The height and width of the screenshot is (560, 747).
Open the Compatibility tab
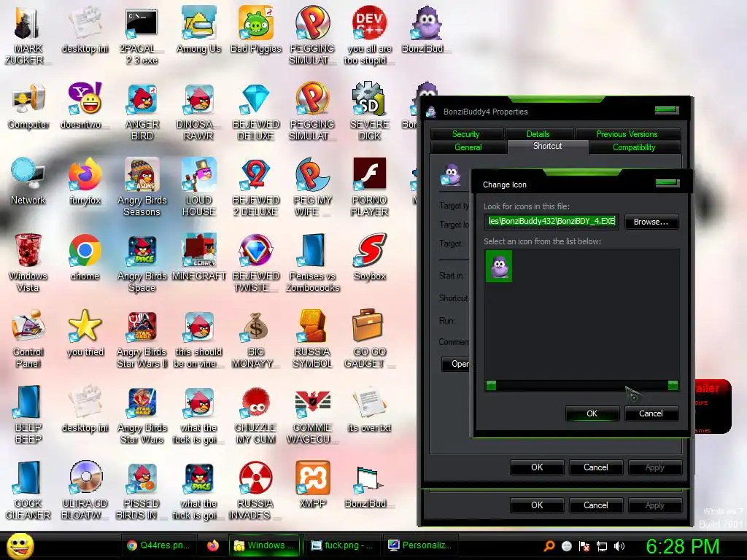[634, 147]
